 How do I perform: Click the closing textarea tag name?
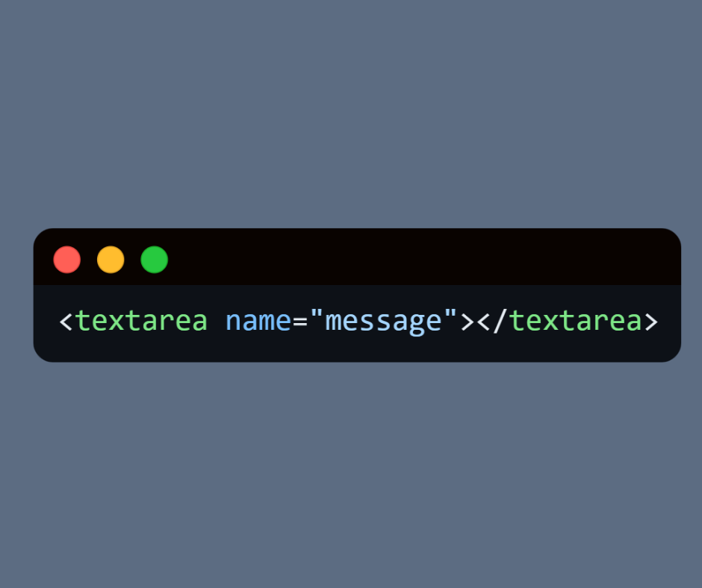(575, 321)
